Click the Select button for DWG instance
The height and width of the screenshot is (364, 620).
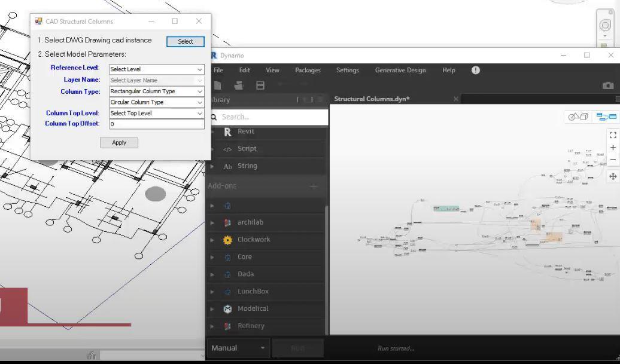(x=186, y=41)
